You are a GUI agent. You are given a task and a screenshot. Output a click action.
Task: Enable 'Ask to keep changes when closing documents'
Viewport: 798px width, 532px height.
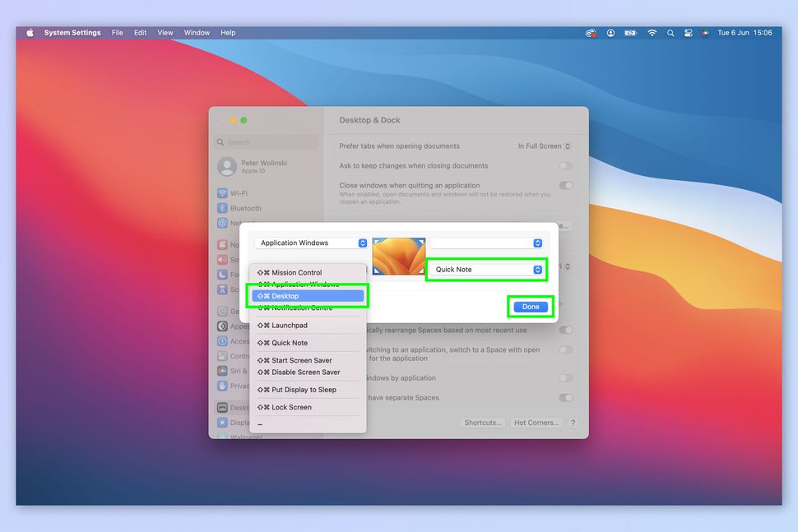(566, 165)
